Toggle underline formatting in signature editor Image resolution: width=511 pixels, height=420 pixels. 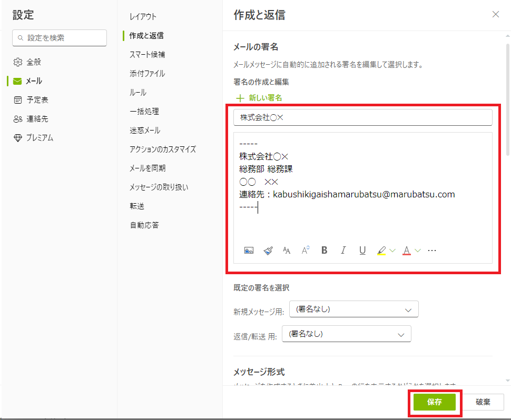pyautogui.click(x=362, y=251)
